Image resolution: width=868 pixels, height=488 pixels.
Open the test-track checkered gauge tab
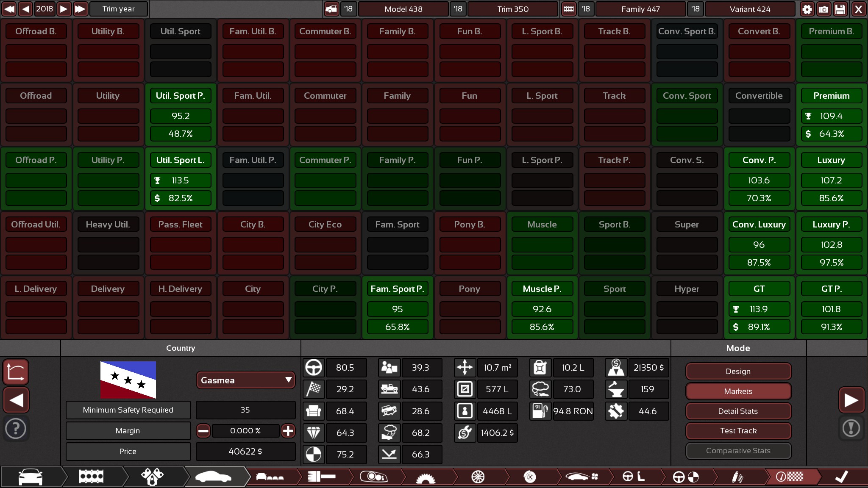[x=790, y=477]
